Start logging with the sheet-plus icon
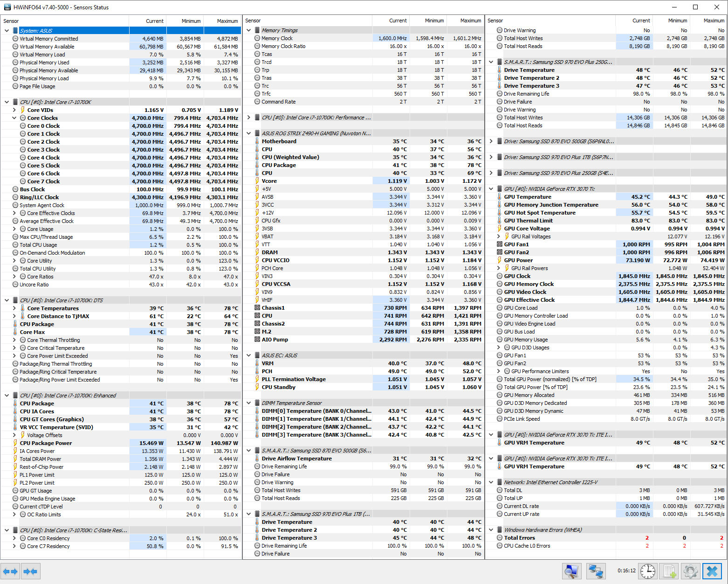The height and width of the screenshot is (584, 728). [x=669, y=571]
